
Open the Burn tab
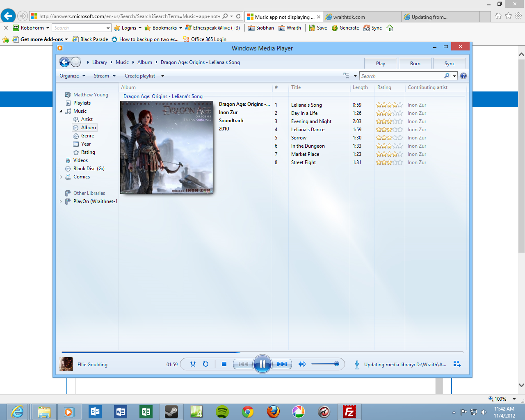415,64
